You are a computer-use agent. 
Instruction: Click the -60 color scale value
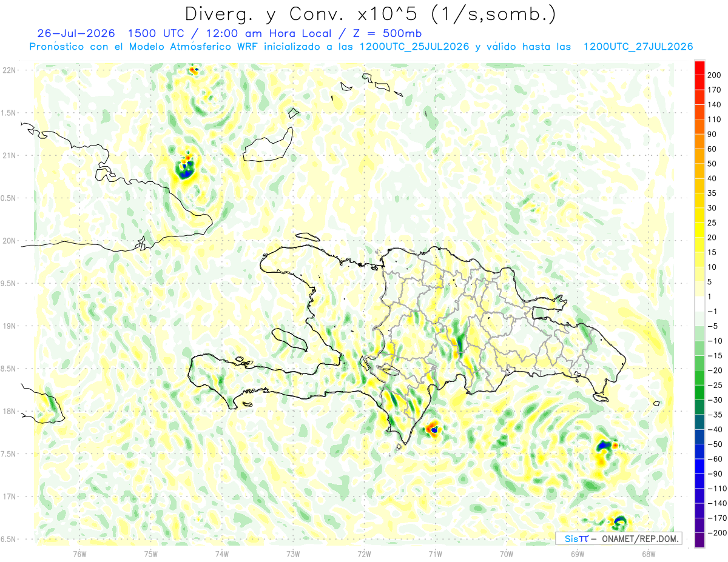(x=714, y=459)
